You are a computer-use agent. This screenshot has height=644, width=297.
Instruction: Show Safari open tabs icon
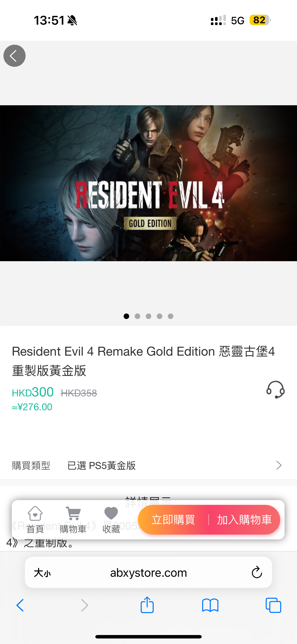tap(273, 605)
